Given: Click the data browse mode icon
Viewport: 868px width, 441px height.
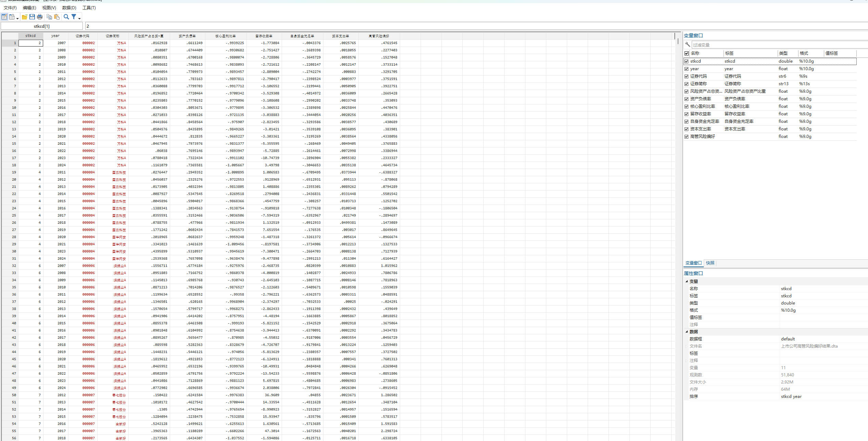Looking at the screenshot, I should pos(12,17).
